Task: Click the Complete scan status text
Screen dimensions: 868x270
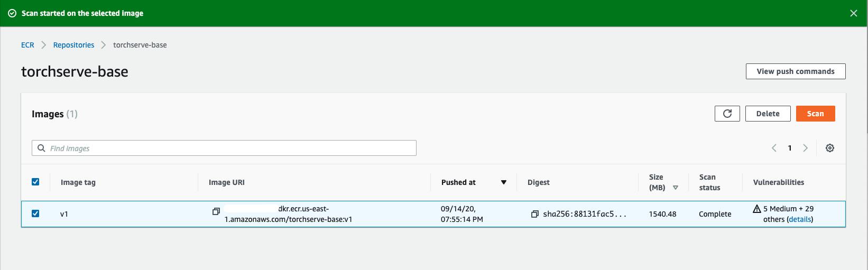Action: 715,214
